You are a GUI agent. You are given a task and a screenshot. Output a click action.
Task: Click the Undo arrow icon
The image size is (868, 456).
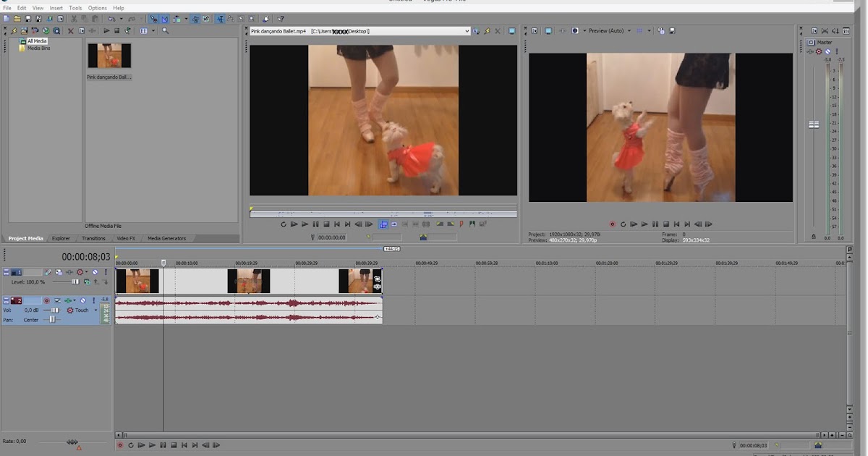pyautogui.click(x=111, y=19)
